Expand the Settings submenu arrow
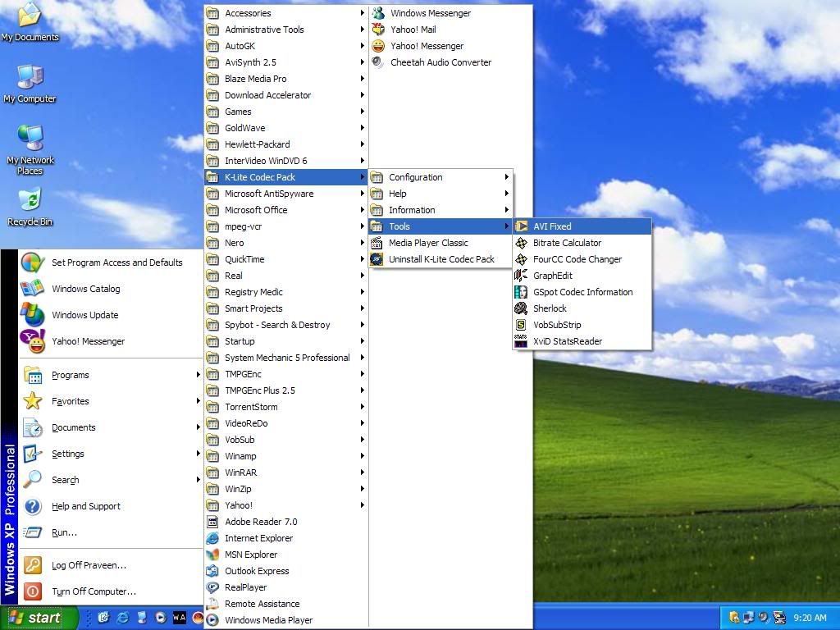This screenshot has height=630, width=840. point(199,453)
